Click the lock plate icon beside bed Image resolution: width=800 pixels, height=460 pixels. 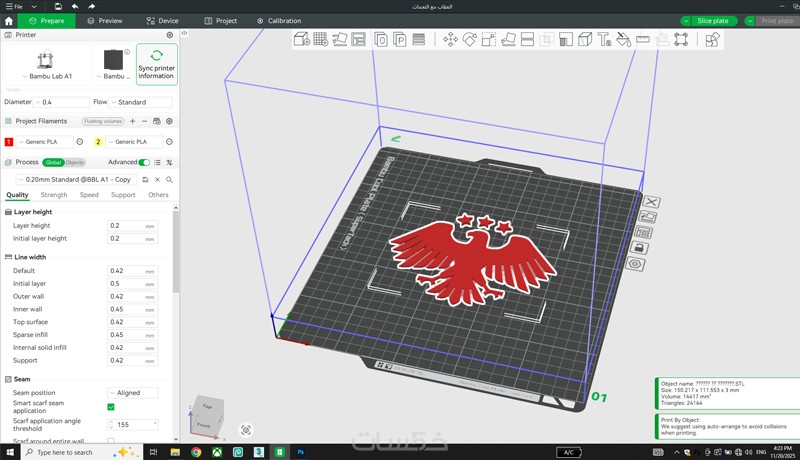639,248
